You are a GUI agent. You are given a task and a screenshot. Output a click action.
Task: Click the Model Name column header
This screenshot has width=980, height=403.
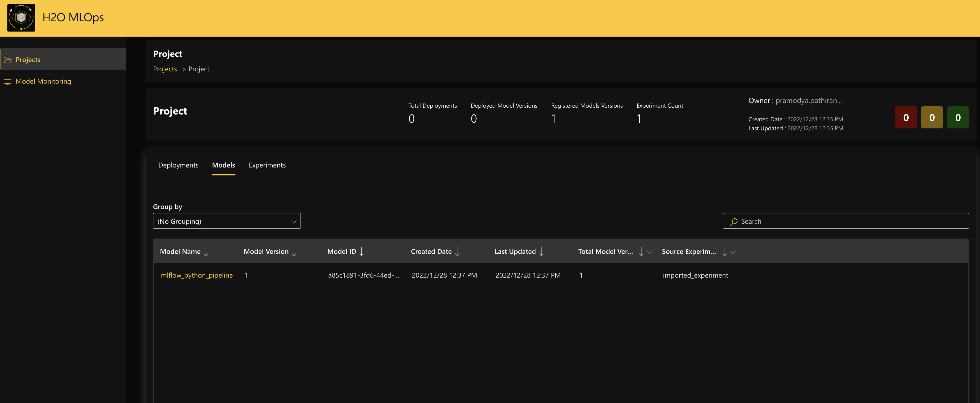pos(180,252)
